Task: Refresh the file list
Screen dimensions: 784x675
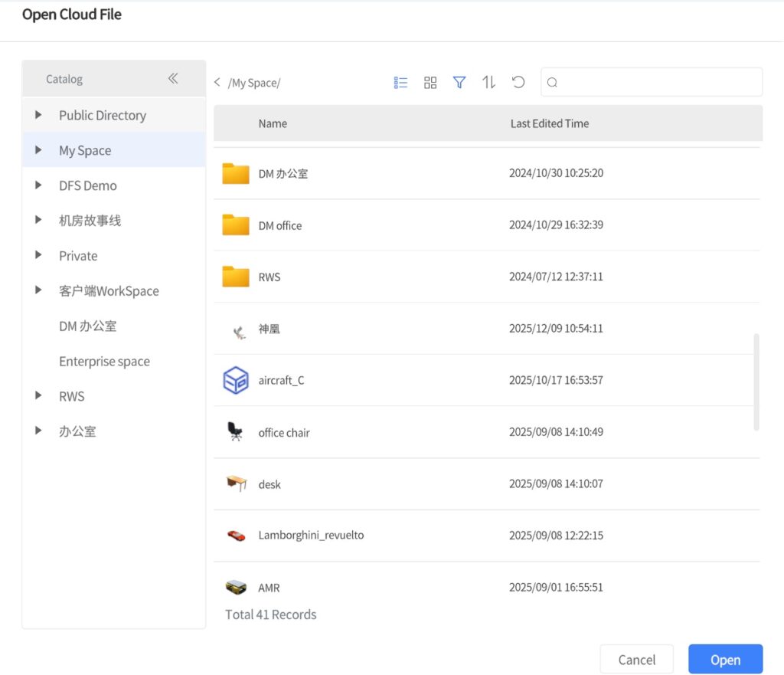Action: 518,82
